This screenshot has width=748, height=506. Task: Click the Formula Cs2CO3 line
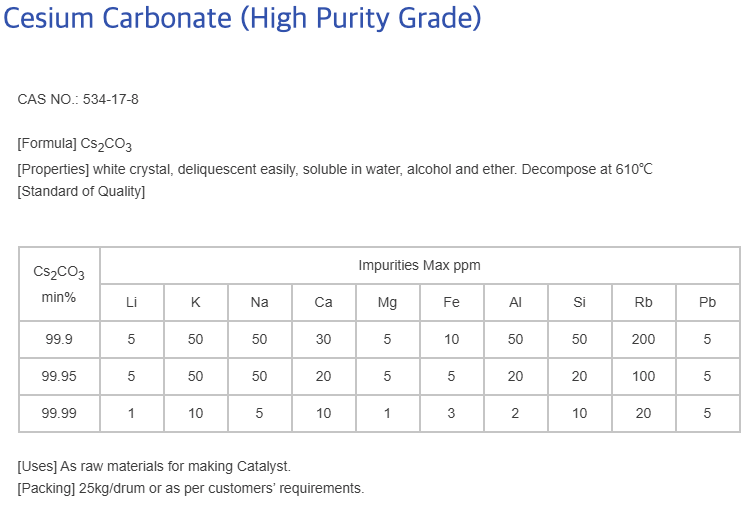click(74, 145)
